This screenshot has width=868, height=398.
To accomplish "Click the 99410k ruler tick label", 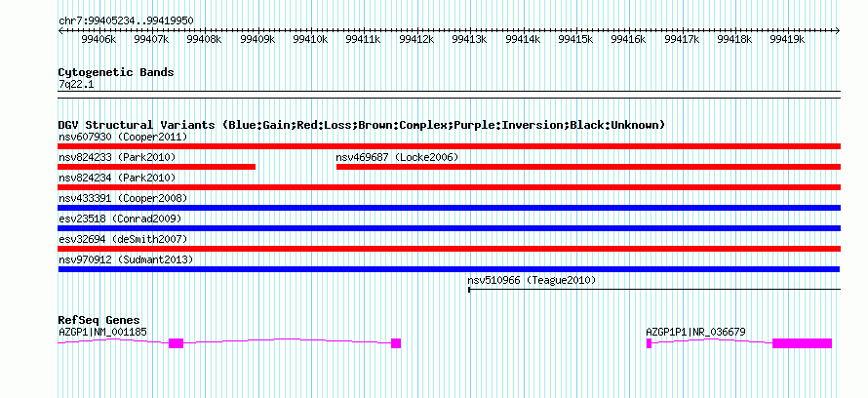I will click(310, 39).
